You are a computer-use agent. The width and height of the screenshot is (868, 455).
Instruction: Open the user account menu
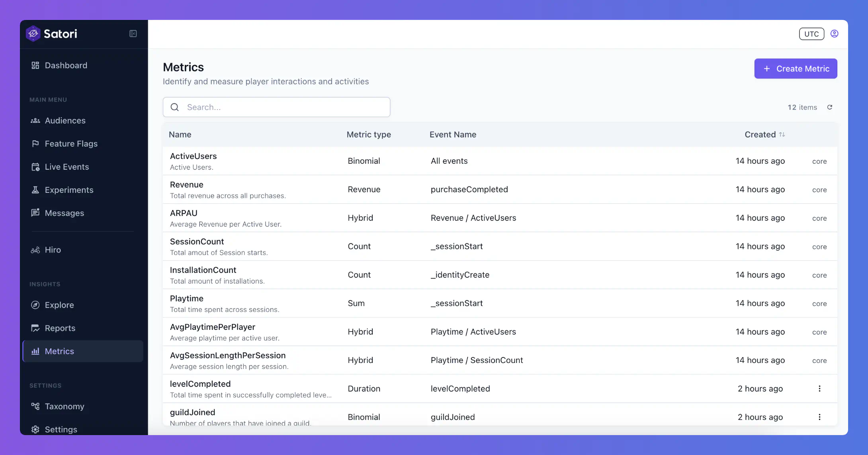(835, 33)
